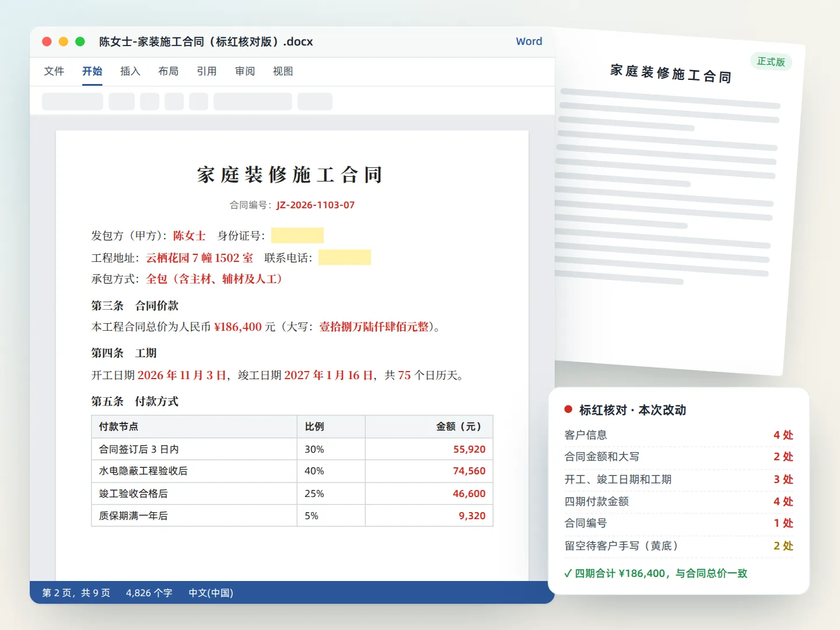The width and height of the screenshot is (840, 630).
Task: Click the page count 第2页，共9页 in the status bar
Action: click(76, 593)
